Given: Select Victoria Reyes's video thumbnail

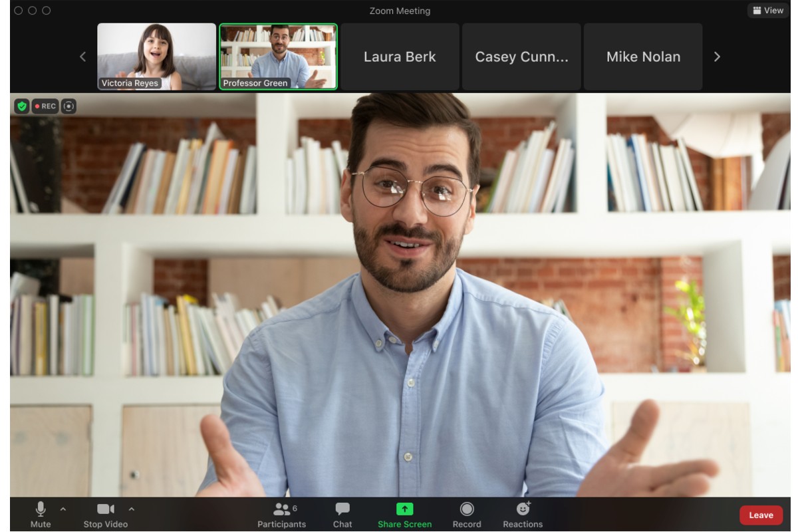Looking at the screenshot, I should pos(158,57).
